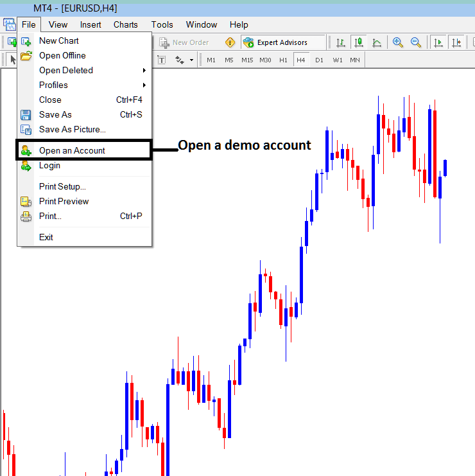Switch timeframe to H1
475x476 pixels.
283,60
